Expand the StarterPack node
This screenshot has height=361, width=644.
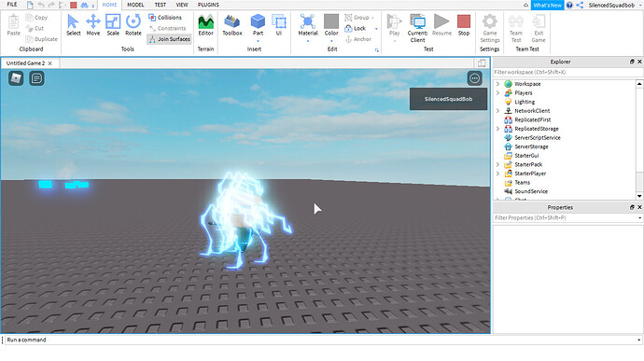click(x=497, y=164)
